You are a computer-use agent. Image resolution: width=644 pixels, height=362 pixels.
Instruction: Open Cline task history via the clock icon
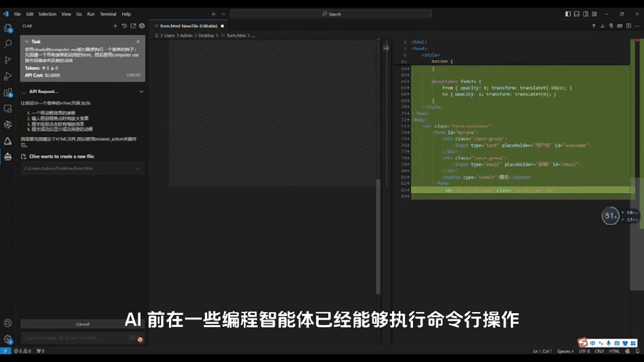click(x=124, y=26)
